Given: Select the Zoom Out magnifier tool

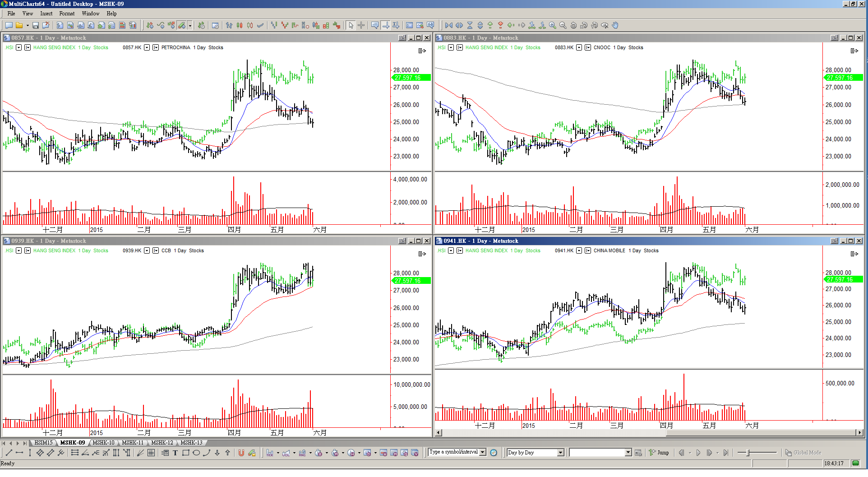Looking at the screenshot, I should (563, 26).
